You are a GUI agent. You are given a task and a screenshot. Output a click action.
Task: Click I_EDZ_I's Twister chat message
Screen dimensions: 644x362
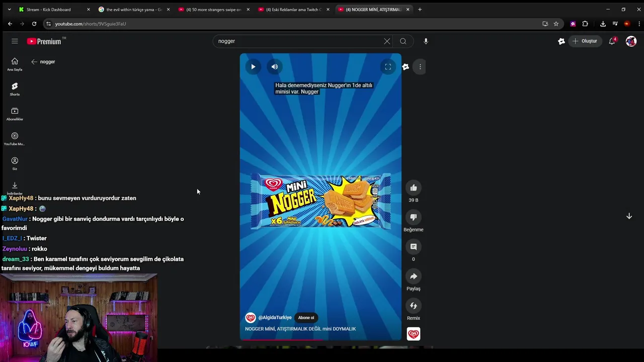(x=37, y=238)
